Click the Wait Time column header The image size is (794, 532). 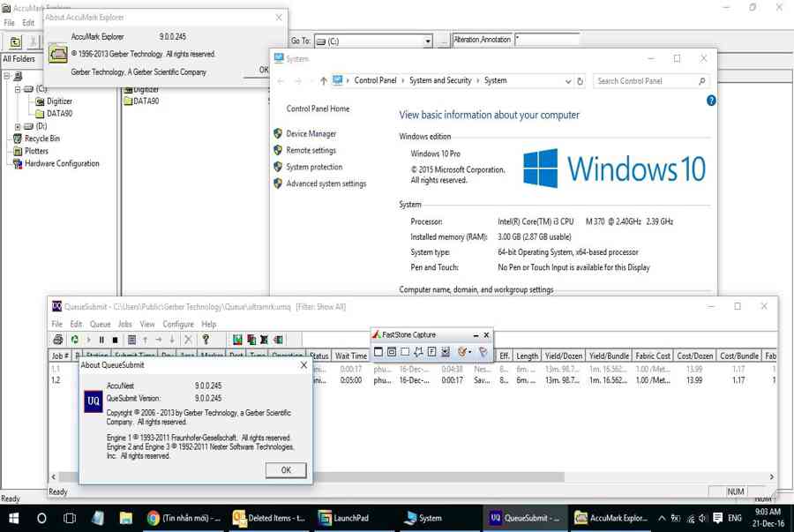(350, 356)
